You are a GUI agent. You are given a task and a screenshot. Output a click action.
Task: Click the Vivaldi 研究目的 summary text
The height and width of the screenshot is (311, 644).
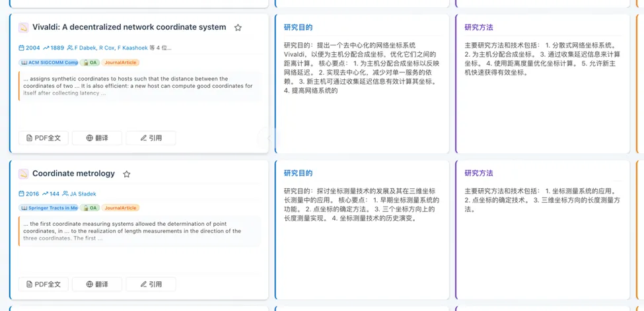362,68
